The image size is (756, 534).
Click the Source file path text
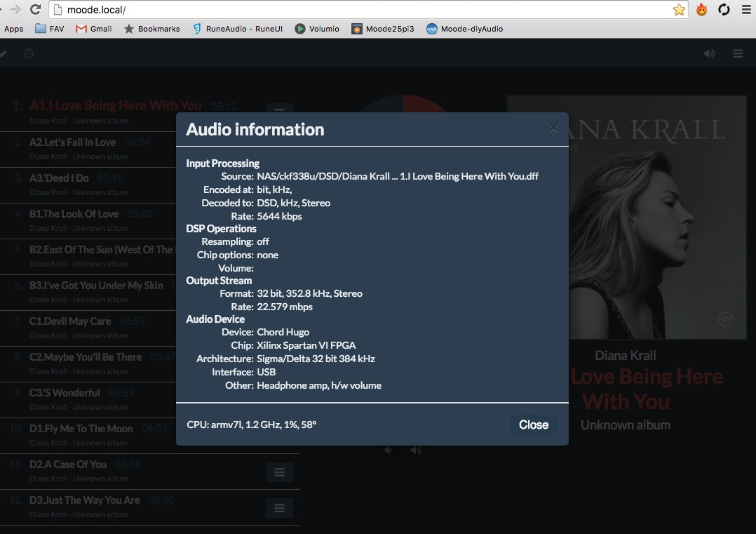(397, 176)
